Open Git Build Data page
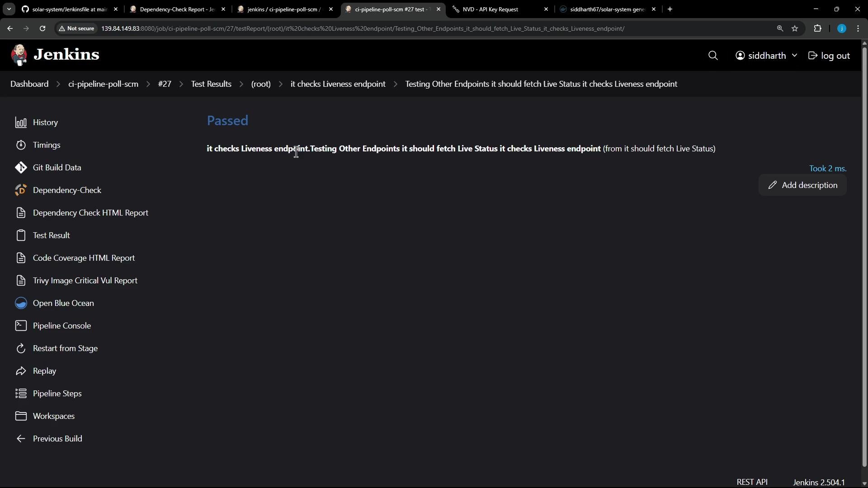The width and height of the screenshot is (868, 488). point(48,168)
